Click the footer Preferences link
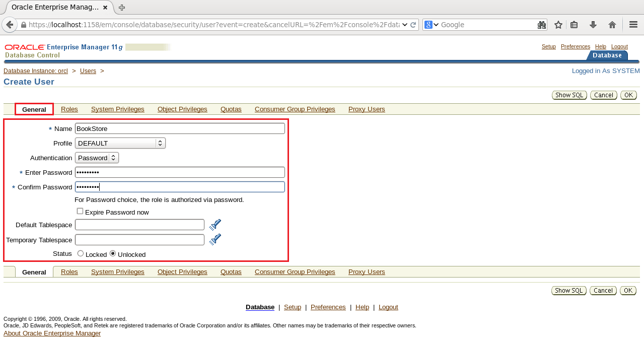Screen dimensions: 644x341 (x=328, y=307)
